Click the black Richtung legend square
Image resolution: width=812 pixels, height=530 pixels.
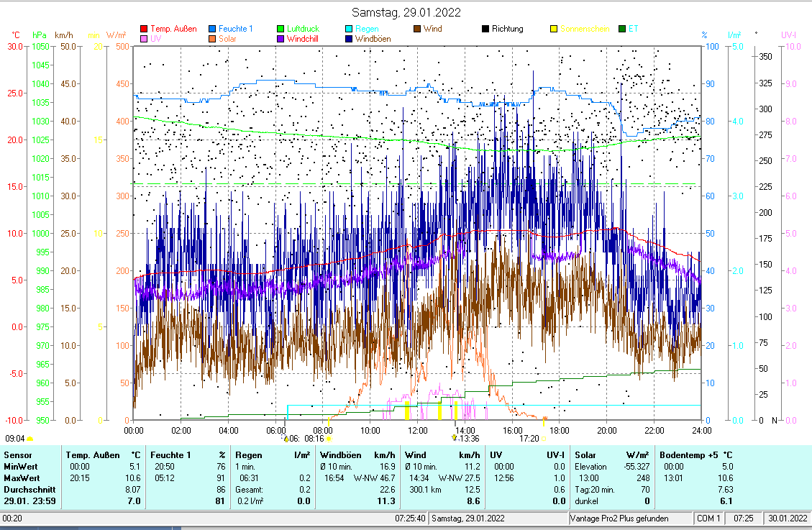coord(485,29)
